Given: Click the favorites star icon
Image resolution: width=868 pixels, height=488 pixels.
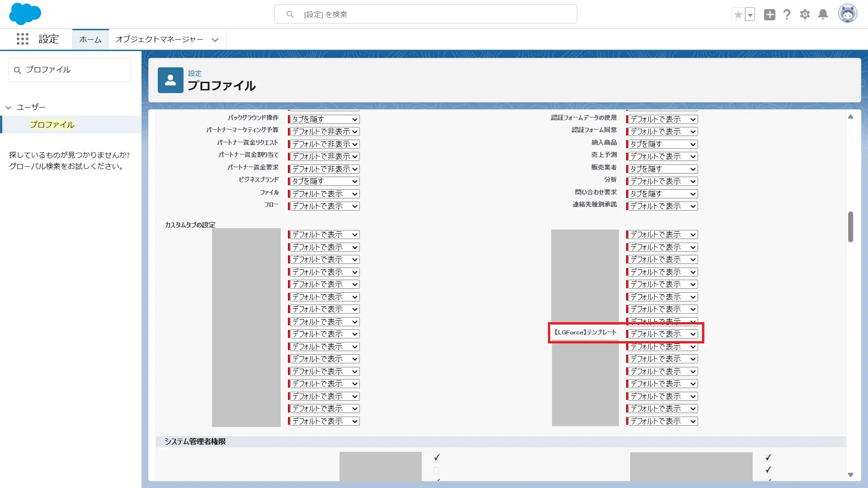Looking at the screenshot, I should pyautogui.click(x=738, y=14).
